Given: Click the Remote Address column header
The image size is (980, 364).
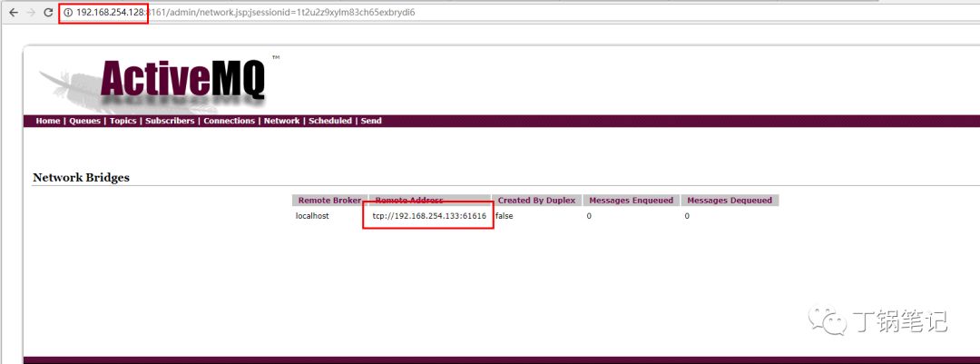Looking at the screenshot, I should (429, 200).
